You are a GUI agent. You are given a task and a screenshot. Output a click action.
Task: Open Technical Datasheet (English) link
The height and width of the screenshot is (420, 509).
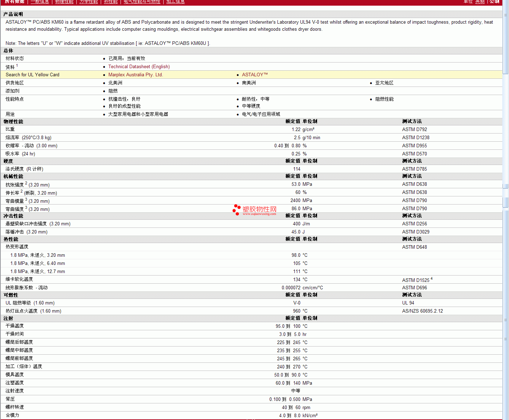[139, 66]
